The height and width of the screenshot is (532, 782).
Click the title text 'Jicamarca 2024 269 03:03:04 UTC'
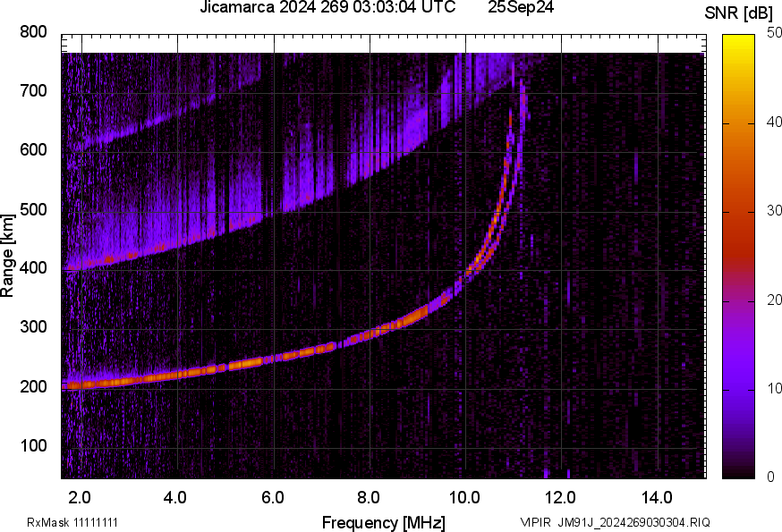coord(327,7)
